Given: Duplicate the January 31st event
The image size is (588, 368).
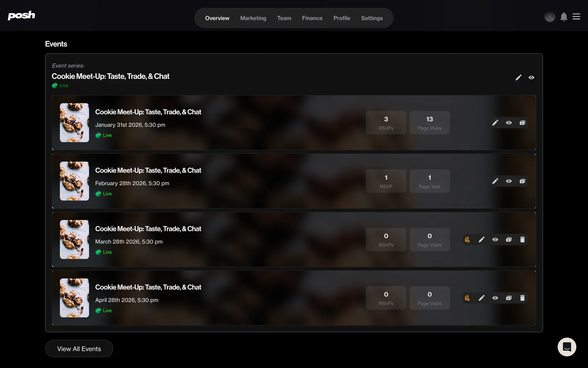Looking at the screenshot, I should (522, 123).
